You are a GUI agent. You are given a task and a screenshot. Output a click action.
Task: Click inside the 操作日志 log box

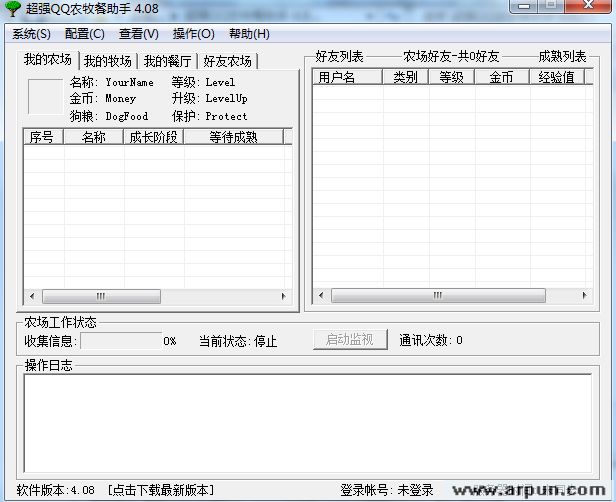[308, 423]
